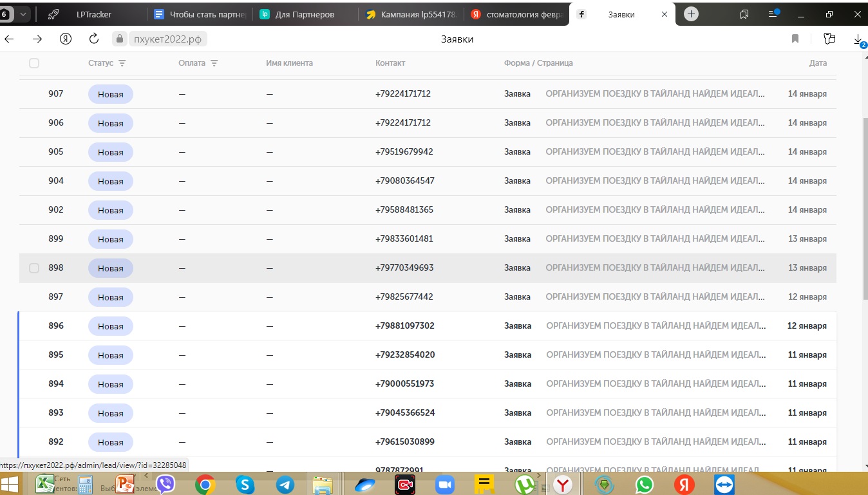This screenshot has width=868, height=495.
Task: Click the Yandex home icon in toolbar
Action: tap(65, 39)
